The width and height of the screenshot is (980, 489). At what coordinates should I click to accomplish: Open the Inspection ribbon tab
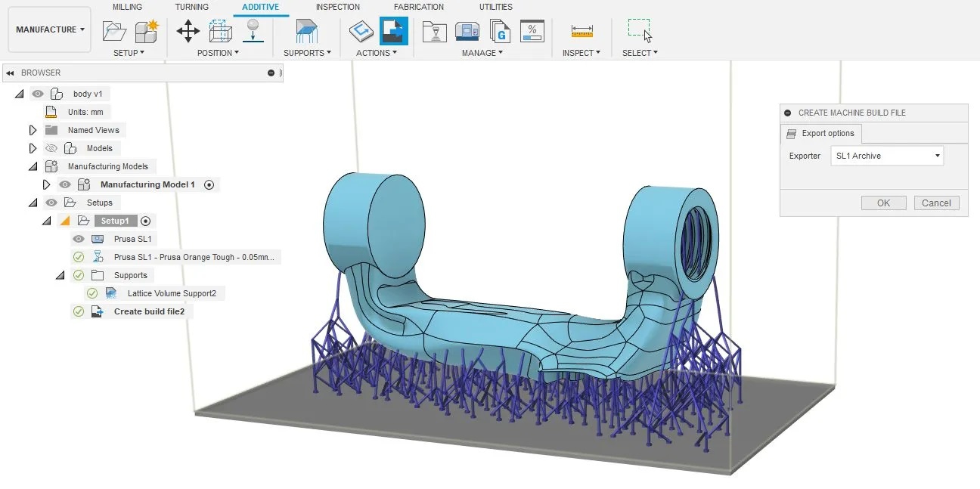pos(337,7)
